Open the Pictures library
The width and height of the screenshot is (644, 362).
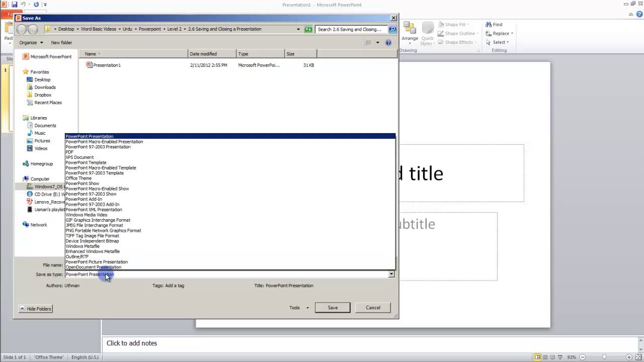point(39,141)
